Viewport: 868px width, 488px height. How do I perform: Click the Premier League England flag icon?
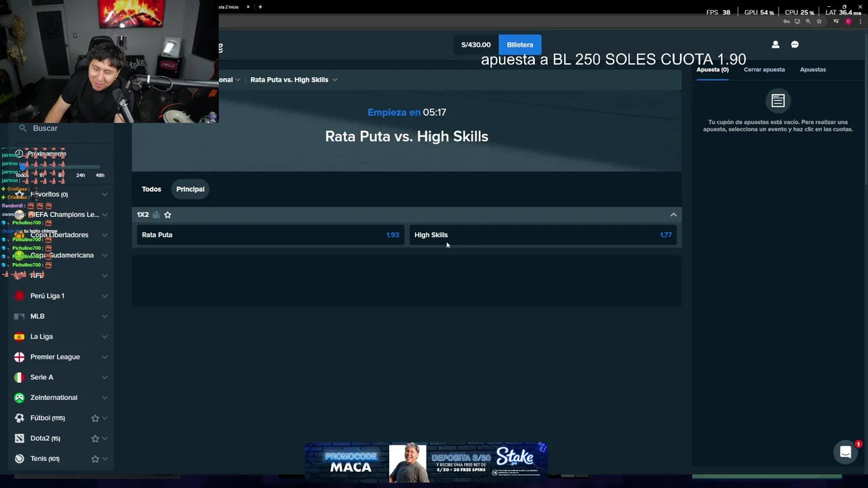pos(19,357)
